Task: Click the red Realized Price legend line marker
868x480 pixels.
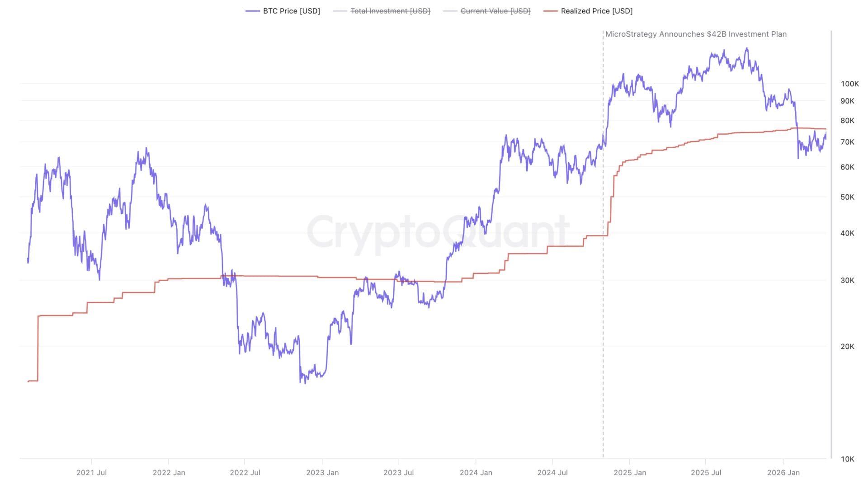Action: tap(551, 11)
